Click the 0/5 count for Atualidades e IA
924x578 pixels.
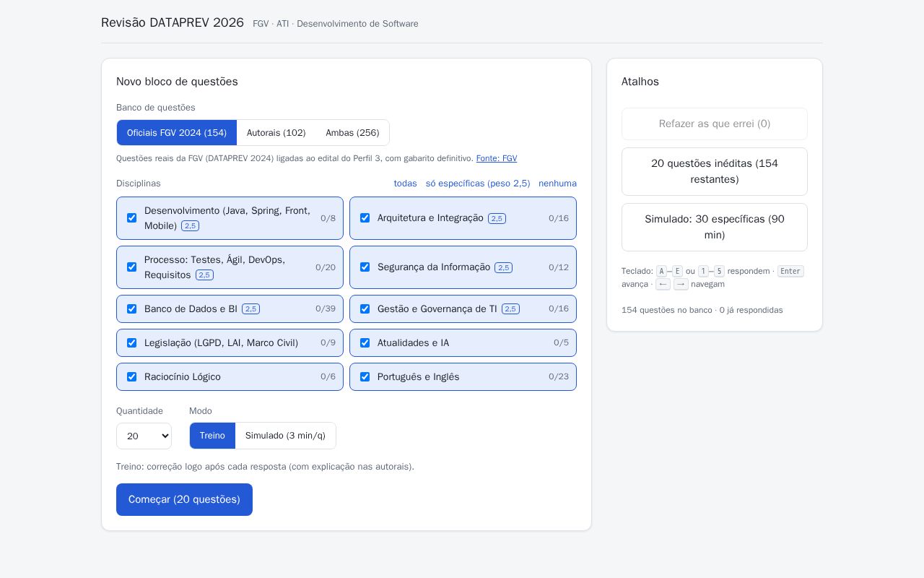click(561, 342)
